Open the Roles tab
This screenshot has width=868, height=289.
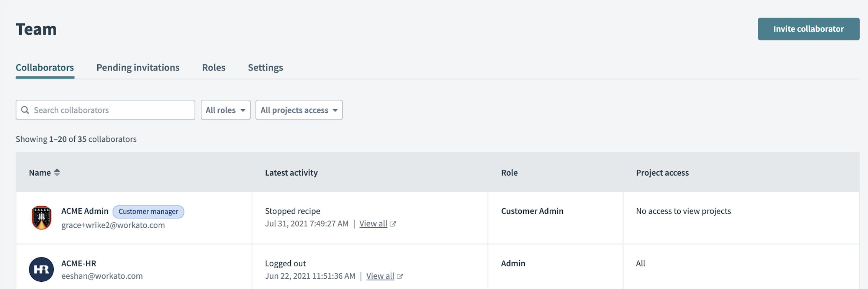214,67
